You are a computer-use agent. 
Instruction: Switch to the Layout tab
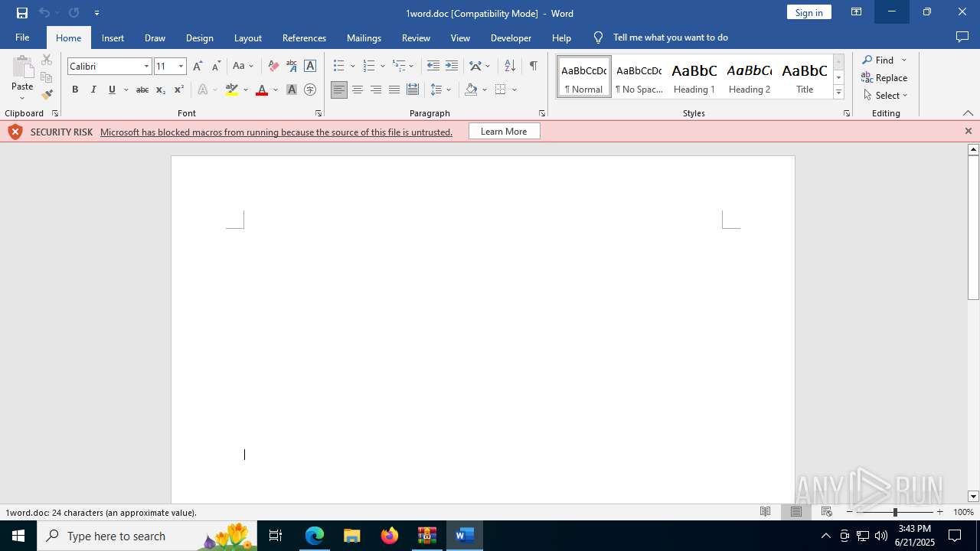coord(247,37)
